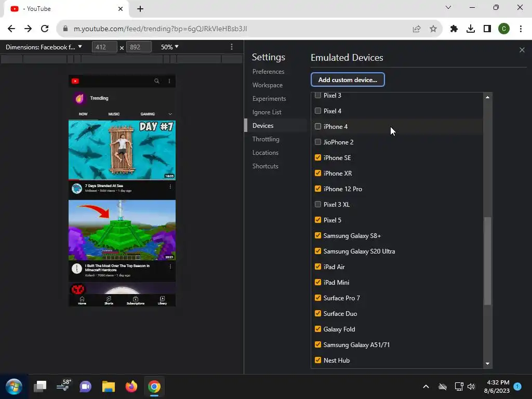Toggle the Chrome side panel icon

pyautogui.click(x=487, y=29)
